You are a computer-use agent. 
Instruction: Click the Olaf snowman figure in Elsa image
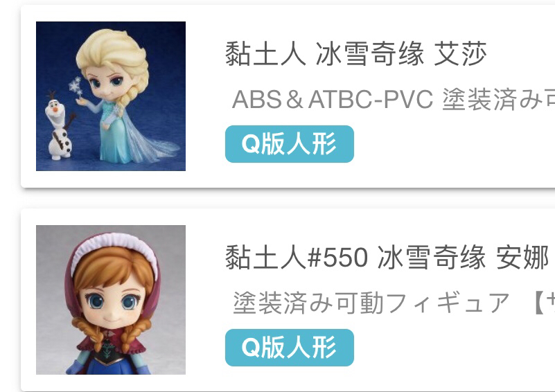[x=60, y=125]
